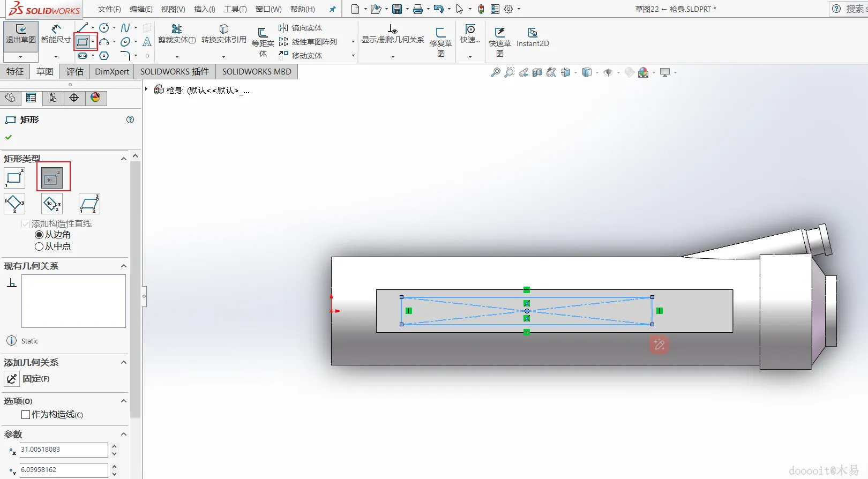Click the Undo icon
The height and width of the screenshot is (479, 868).
coord(438,9)
